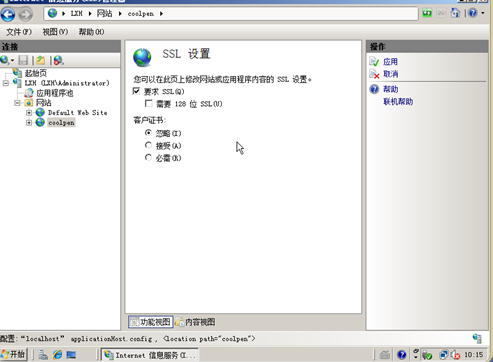Click 网站 in the address breadcrumb
Image resolution: width=493 pixels, height=362 pixels.
coord(104,14)
